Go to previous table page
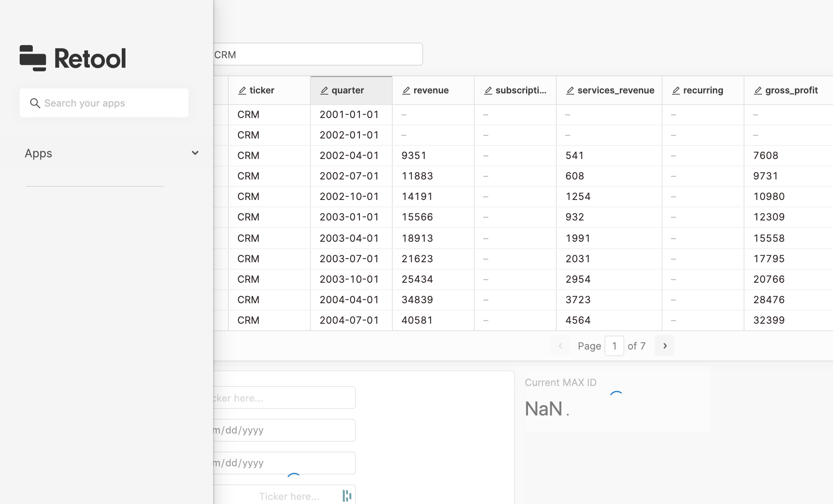This screenshot has width=833, height=504. pyautogui.click(x=560, y=346)
